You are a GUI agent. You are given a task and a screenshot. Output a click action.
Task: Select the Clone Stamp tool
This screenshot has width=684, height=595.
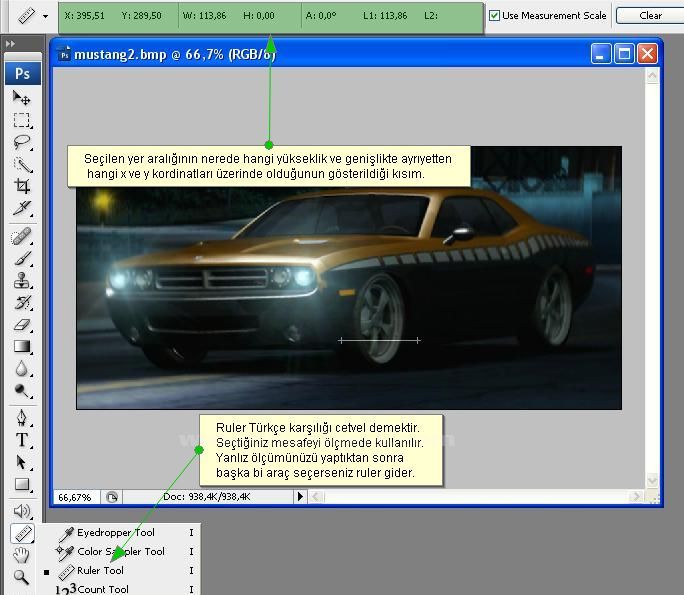click(22, 280)
